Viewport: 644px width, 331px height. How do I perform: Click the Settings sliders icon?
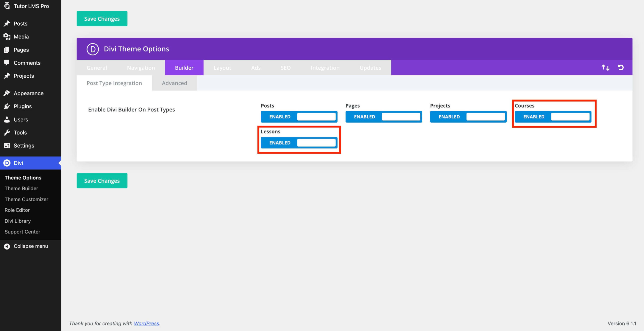[x=7, y=146]
